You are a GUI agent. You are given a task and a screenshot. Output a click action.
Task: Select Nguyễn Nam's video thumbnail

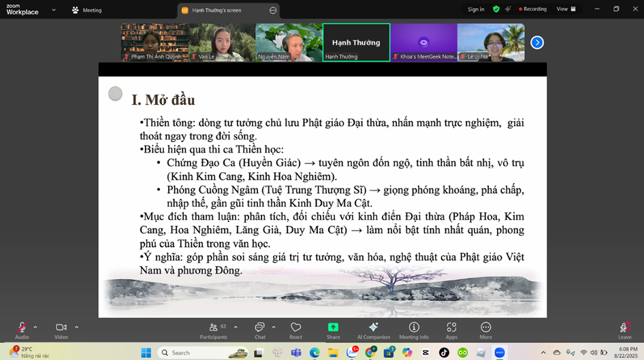[x=289, y=42]
